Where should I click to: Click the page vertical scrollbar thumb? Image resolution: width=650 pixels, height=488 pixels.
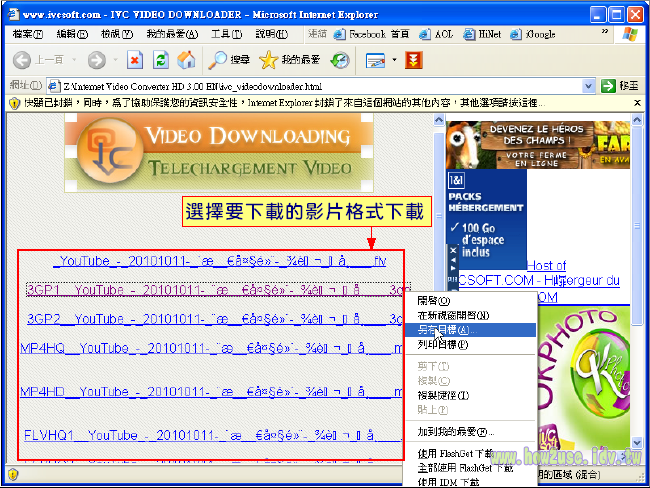pyautogui.click(x=637, y=226)
